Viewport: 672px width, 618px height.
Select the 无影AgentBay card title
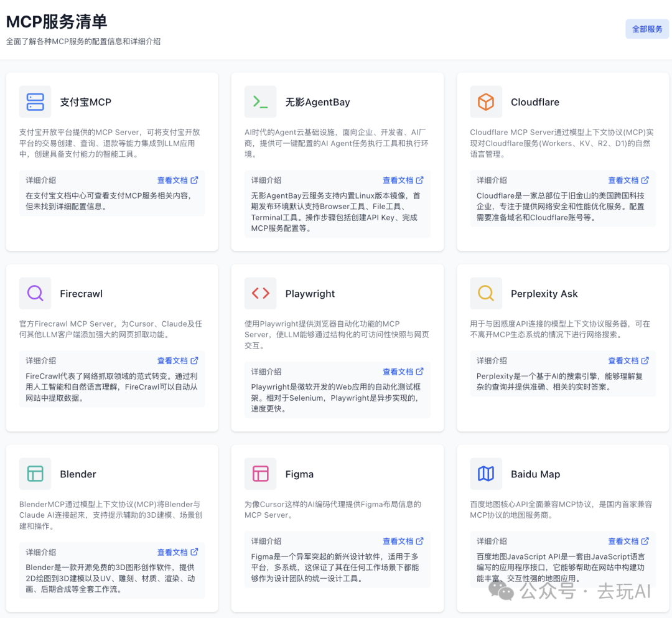[317, 102]
